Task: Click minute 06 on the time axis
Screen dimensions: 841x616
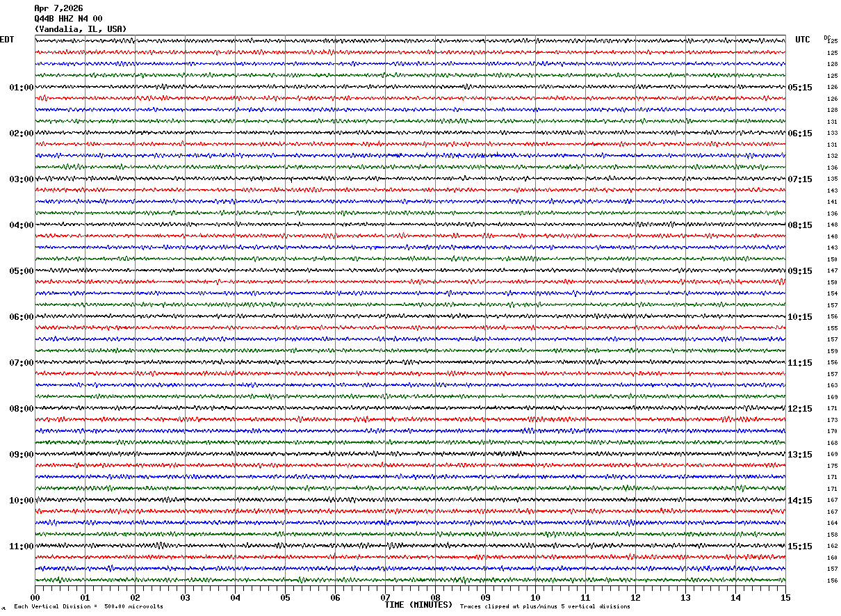Action: (x=335, y=597)
